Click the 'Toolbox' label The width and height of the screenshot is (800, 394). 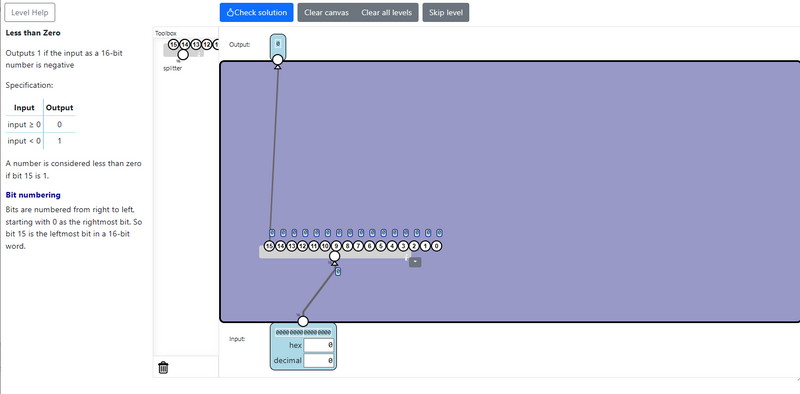(166, 33)
